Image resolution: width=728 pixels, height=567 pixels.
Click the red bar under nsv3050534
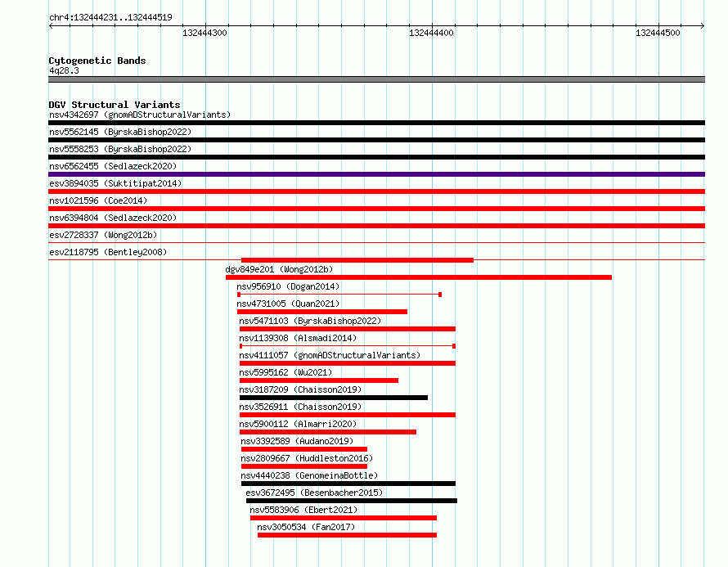347,535
